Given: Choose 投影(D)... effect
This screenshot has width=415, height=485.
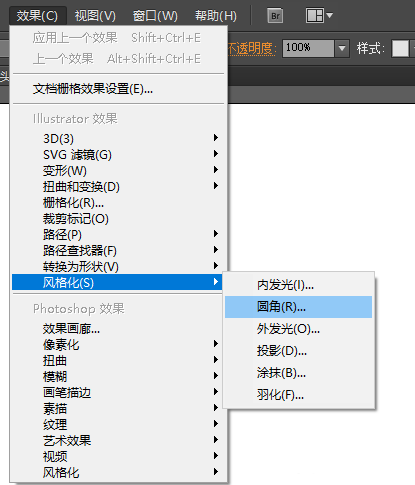Looking at the screenshot, I should point(298,351).
